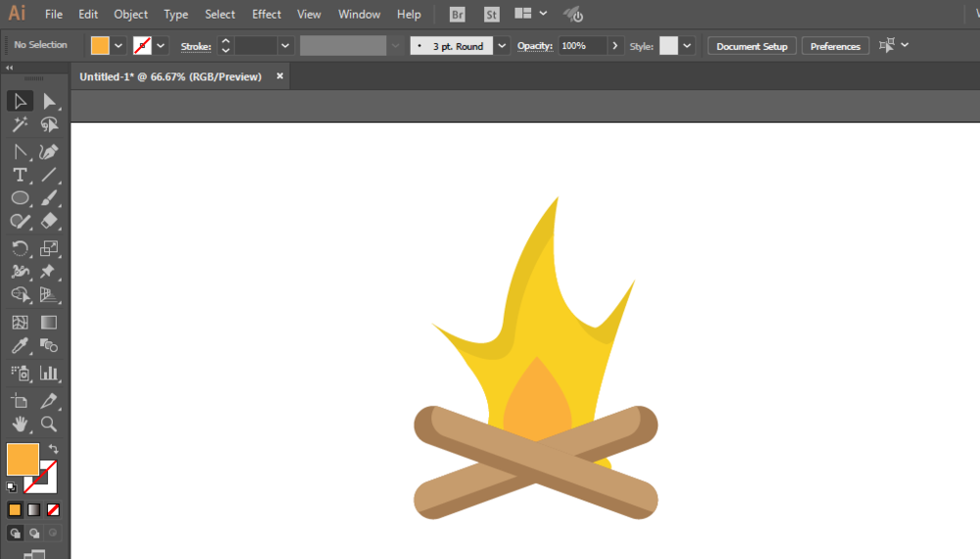Open the Type menu
The width and height of the screenshot is (980, 559).
point(175,14)
